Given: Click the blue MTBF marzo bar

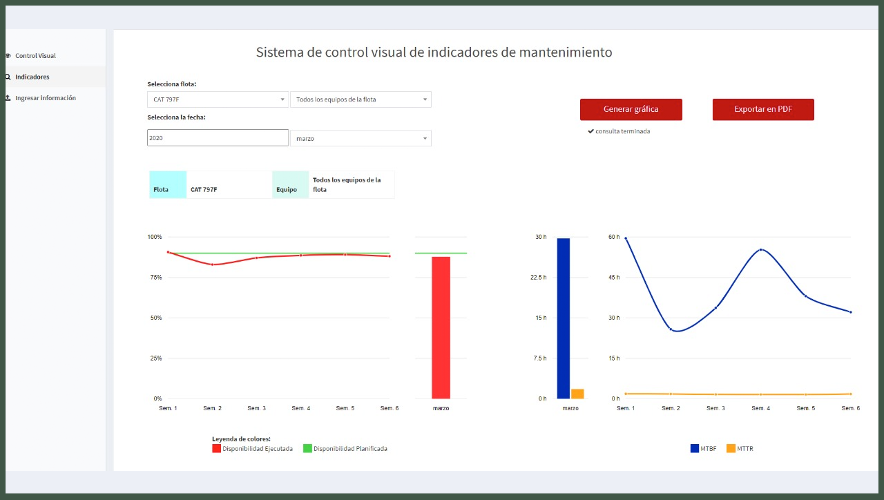Looking at the screenshot, I should pyautogui.click(x=563, y=318).
